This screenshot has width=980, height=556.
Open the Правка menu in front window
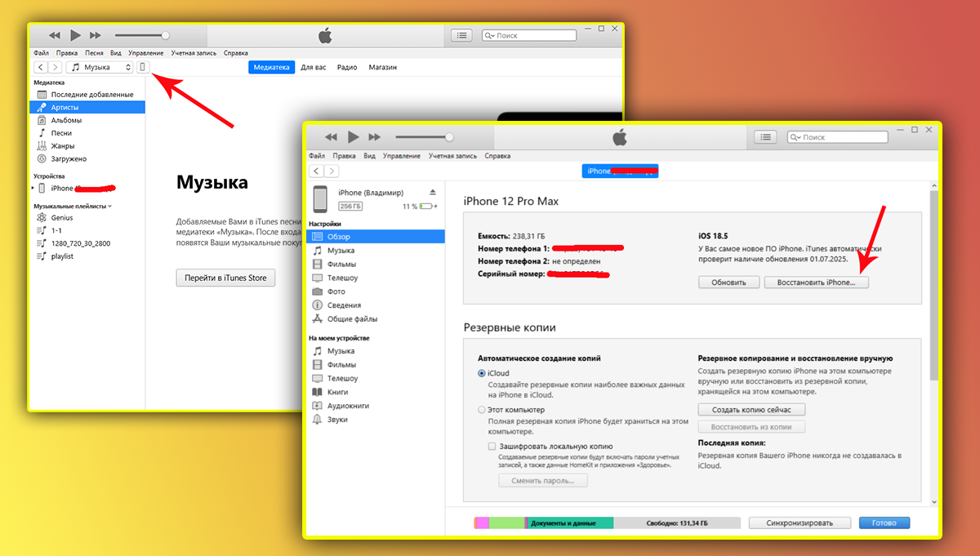click(x=345, y=156)
